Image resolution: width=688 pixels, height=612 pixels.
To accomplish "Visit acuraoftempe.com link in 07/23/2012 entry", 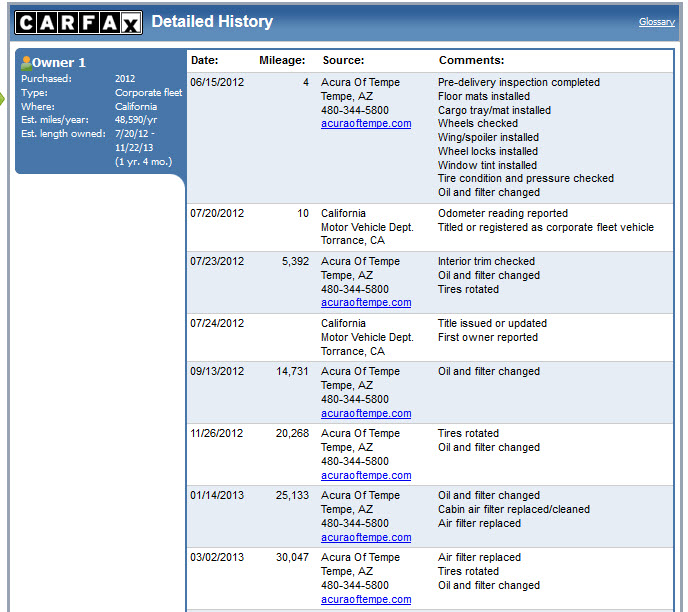I will pyautogui.click(x=365, y=303).
